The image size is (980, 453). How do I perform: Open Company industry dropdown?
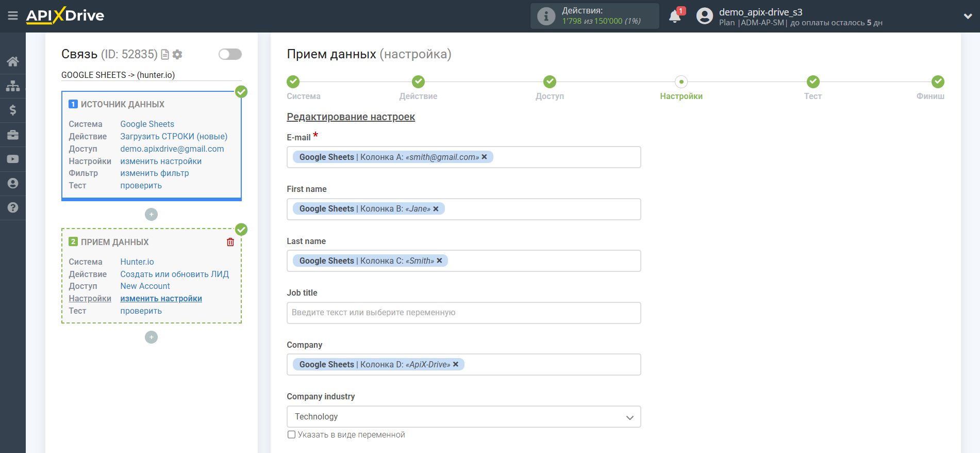tap(463, 417)
